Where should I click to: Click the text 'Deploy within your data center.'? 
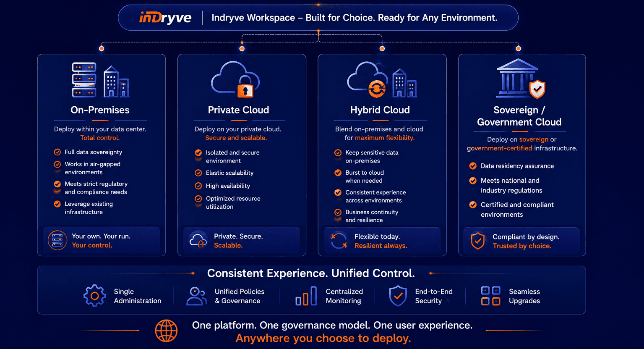[x=100, y=129]
